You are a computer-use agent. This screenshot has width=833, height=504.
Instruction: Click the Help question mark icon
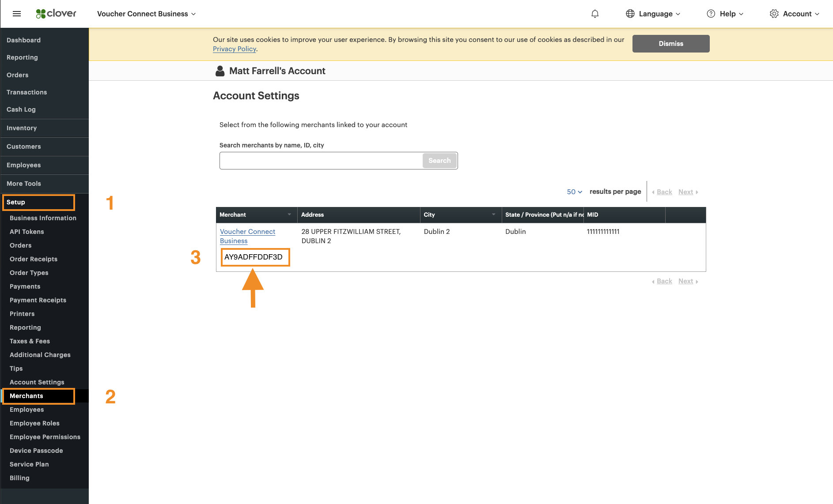point(711,14)
